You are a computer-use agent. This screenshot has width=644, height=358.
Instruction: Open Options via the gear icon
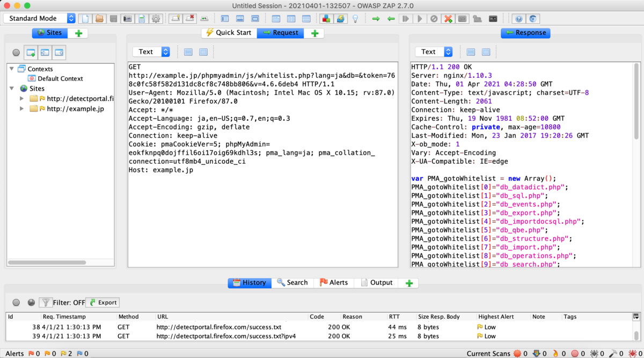coord(156,19)
